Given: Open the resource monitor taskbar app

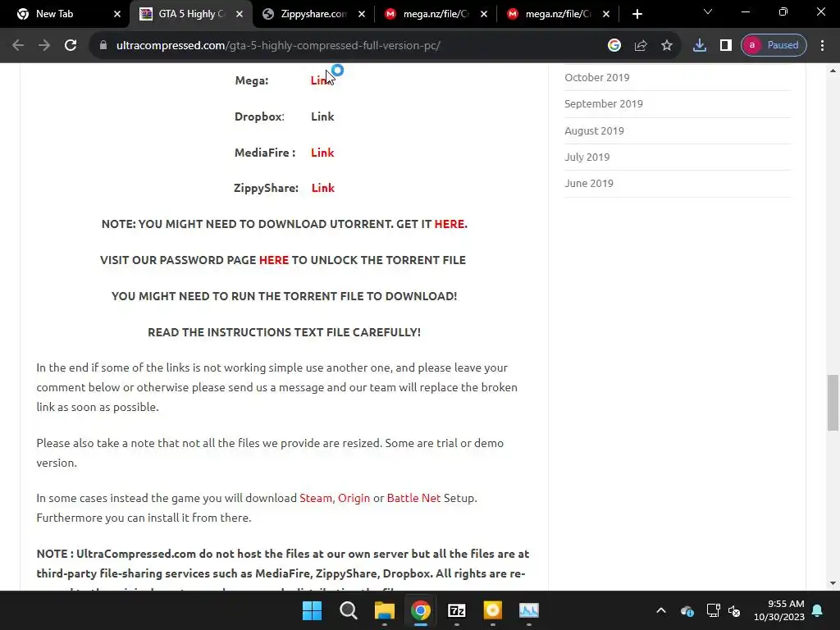Looking at the screenshot, I should pyautogui.click(x=529, y=610).
